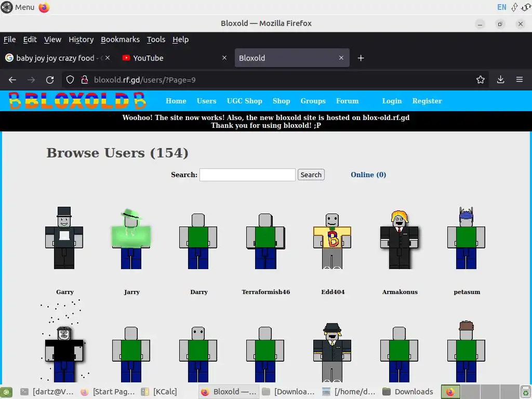This screenshot has width=532, height=399.
Task: Click the Login link
Action: pos(392,101)
